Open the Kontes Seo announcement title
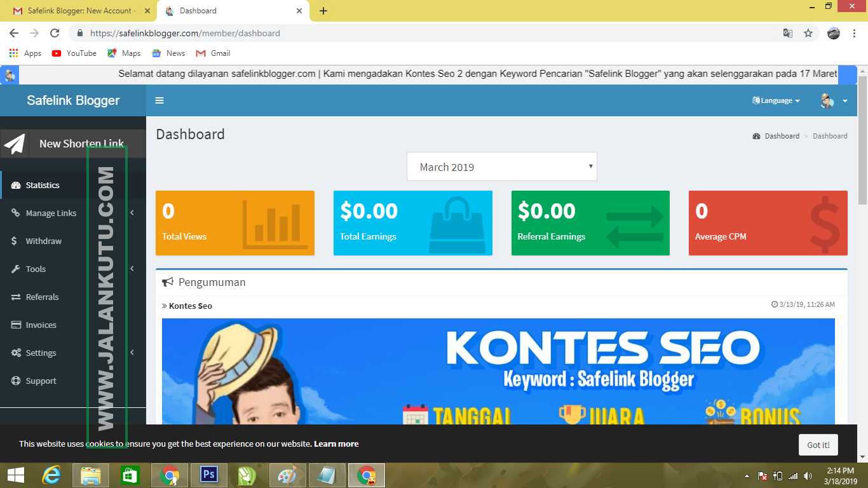Screen dimensions: 868x488 coord(190,306)
